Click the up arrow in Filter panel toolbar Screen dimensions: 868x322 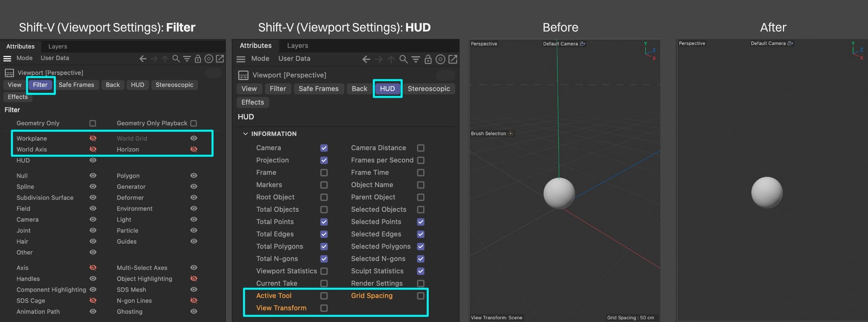165,59
